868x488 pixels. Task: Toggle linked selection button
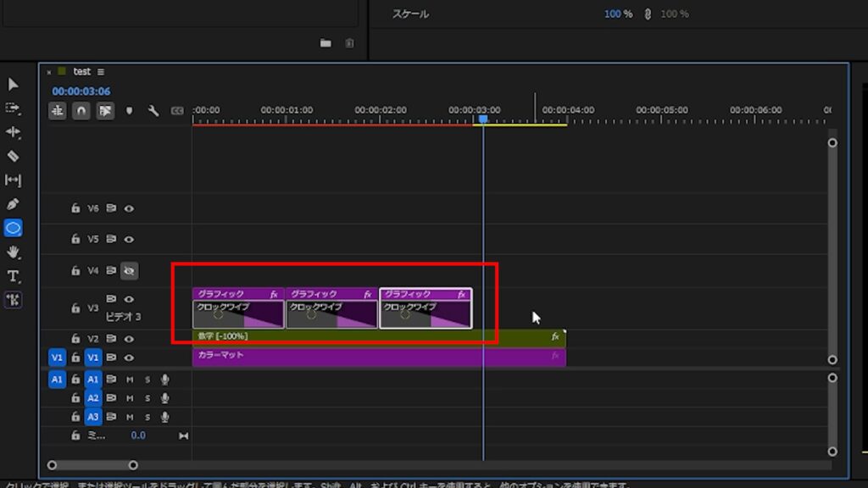coord(104,111)
